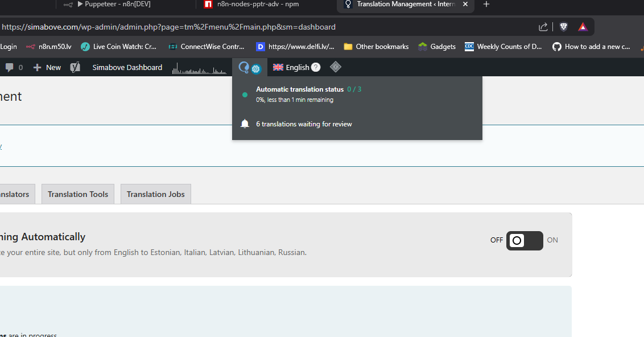Screen dimensions: 644x337
Task: Click the Brave Rewards triangle icon
Action: pyautogui.click(x=583, y=27)
